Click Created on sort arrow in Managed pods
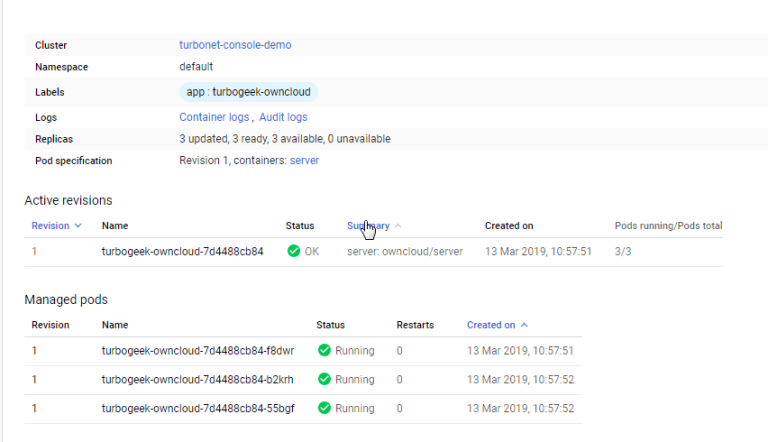This screenshot has width=768, height=442. 524,325
